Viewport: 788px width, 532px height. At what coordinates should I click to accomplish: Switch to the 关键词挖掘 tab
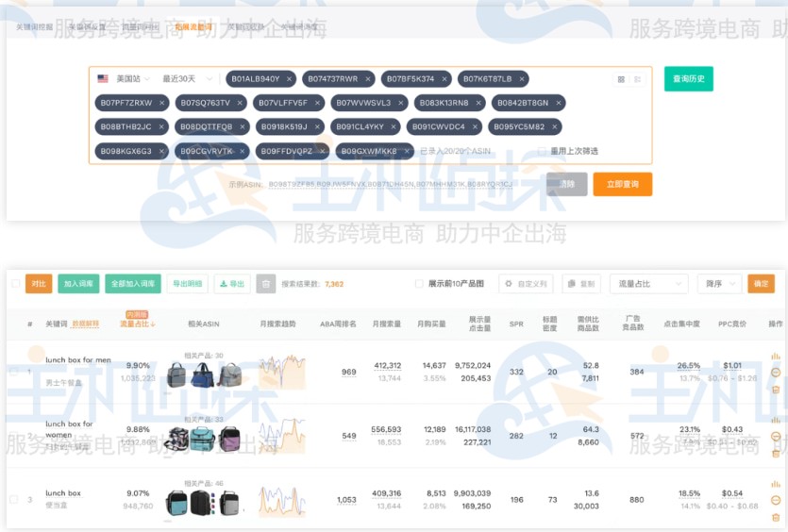pyautogui.click(x=34, y=26)
